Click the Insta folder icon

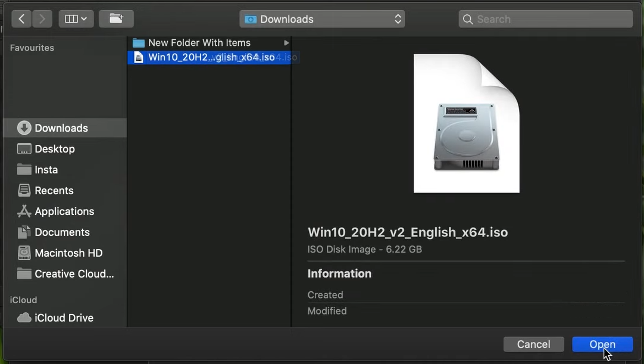coord(24,169)
